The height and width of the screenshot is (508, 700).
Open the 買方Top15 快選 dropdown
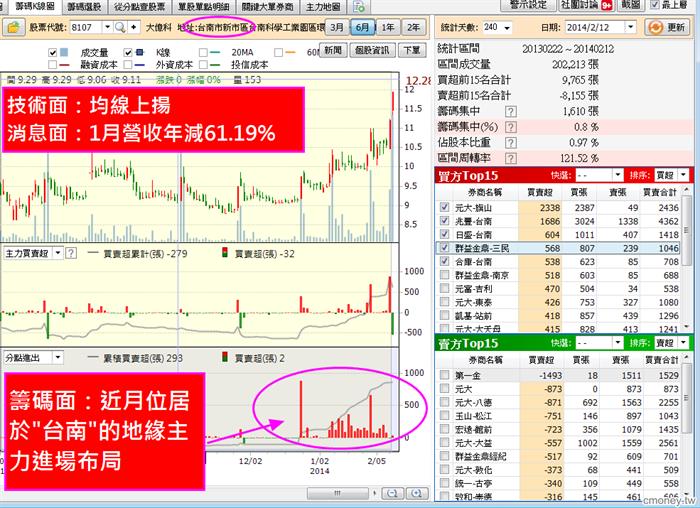click(x=617, y=175)
